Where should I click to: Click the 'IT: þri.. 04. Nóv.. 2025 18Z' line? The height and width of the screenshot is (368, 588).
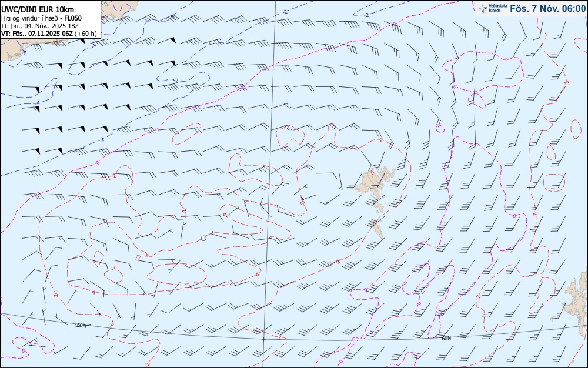(40, 26)
